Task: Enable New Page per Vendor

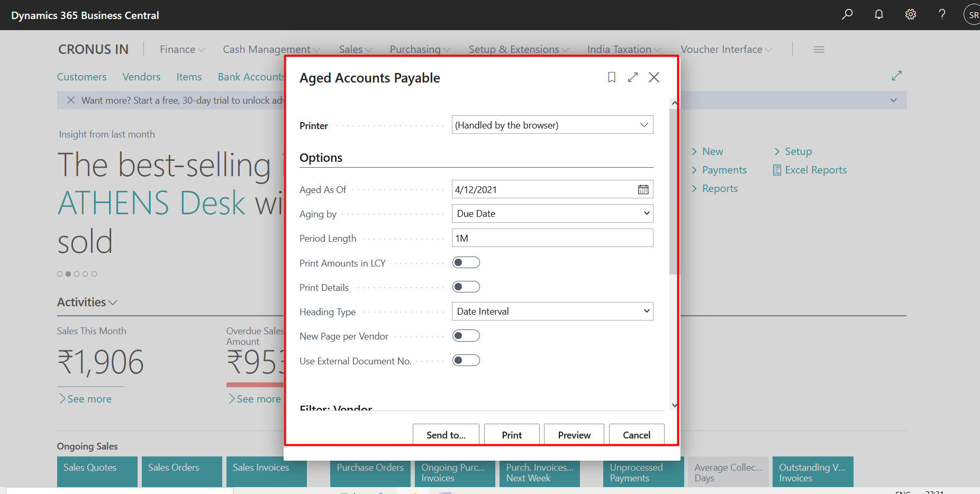Action: (x=466, y=335)
